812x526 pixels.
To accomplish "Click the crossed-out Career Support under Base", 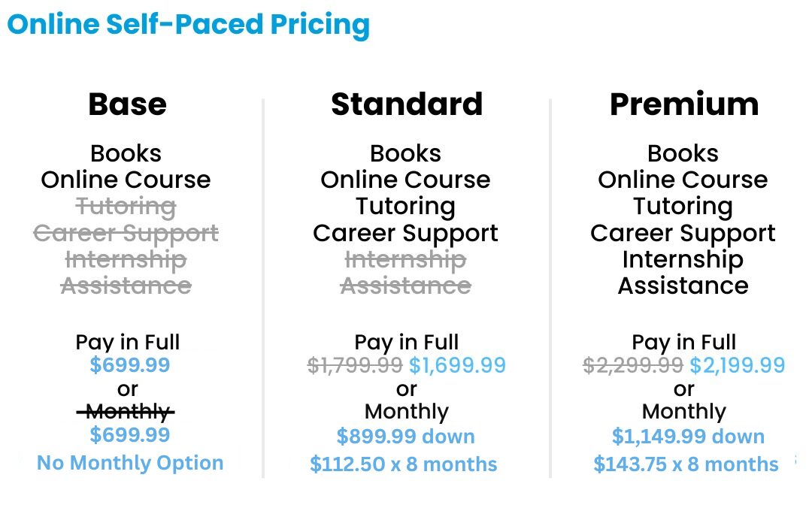I will 126,233.
